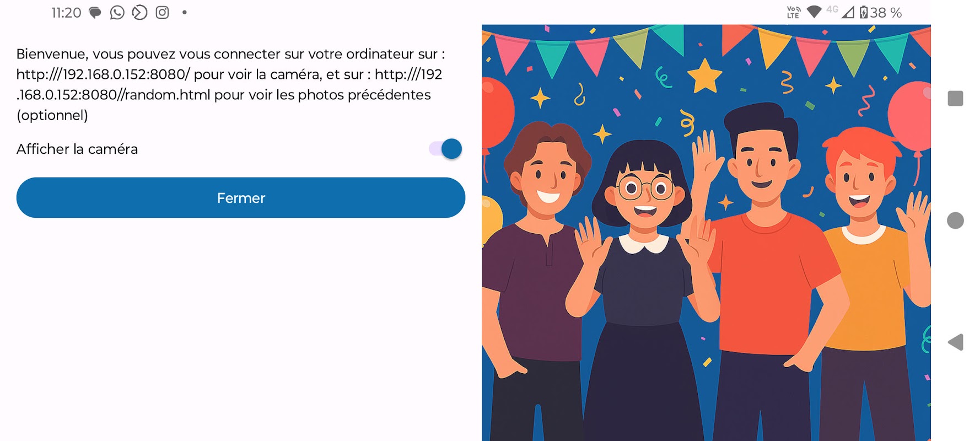980x441 pixels.
Task: Tap the VoLTE status icon
Action: click(794, 12)
